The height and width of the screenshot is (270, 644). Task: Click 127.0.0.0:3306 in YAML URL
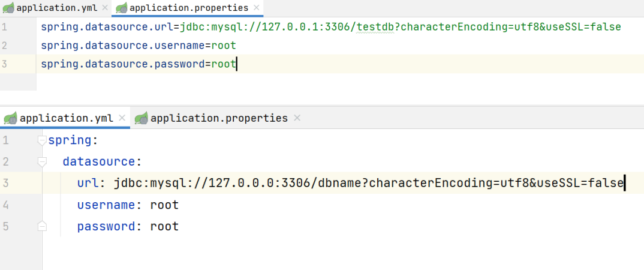click(x=260, y=183)
